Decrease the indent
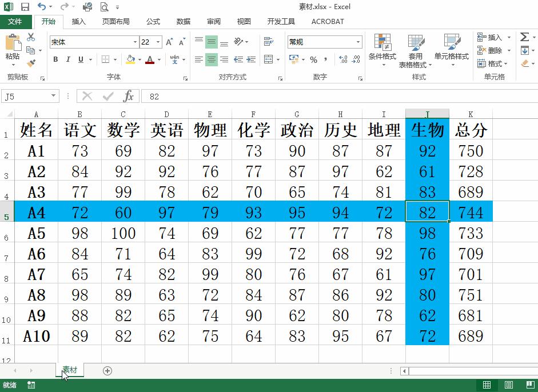 point(238,59)
